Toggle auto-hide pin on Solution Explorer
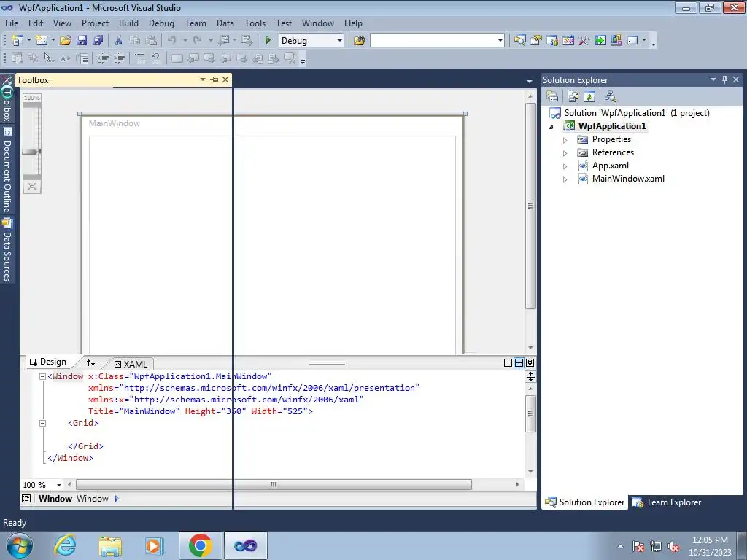Screen dimensions: 747x560 724,79
